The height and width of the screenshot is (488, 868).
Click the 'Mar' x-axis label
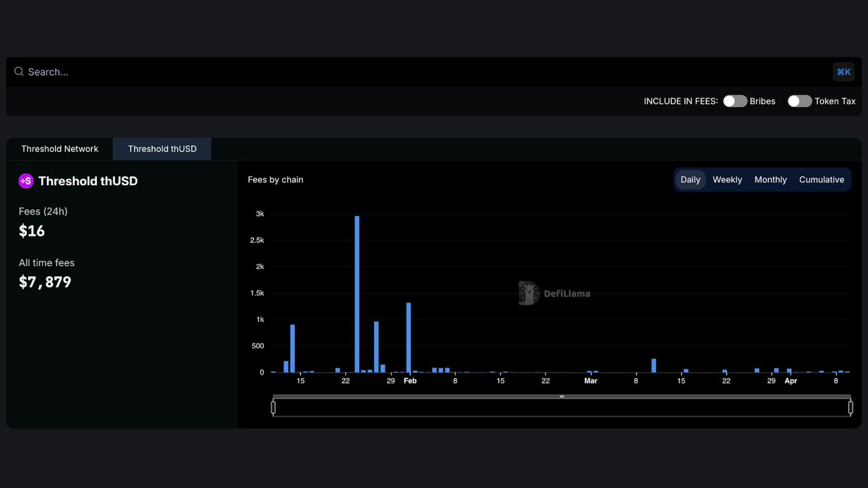coord(591,381)
